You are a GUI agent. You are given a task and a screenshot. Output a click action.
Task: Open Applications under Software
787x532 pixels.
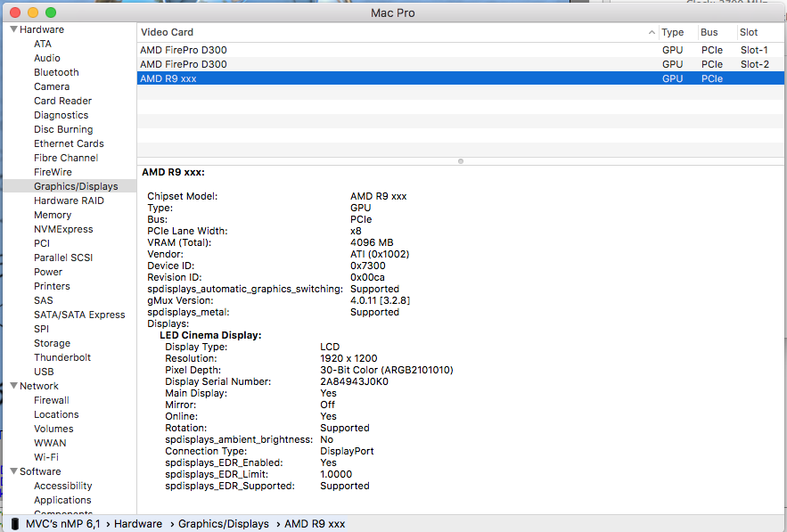pos(62,500)
